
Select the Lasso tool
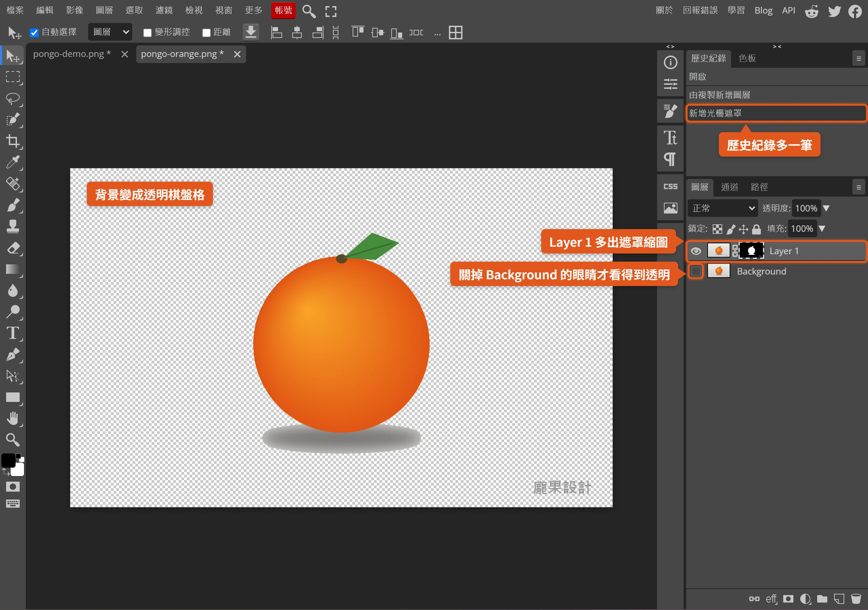click(13, 99)
